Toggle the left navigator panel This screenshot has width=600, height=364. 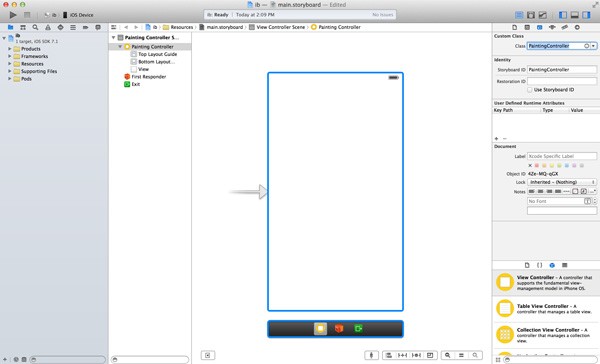pyautogui.click(x=563, y=15)
